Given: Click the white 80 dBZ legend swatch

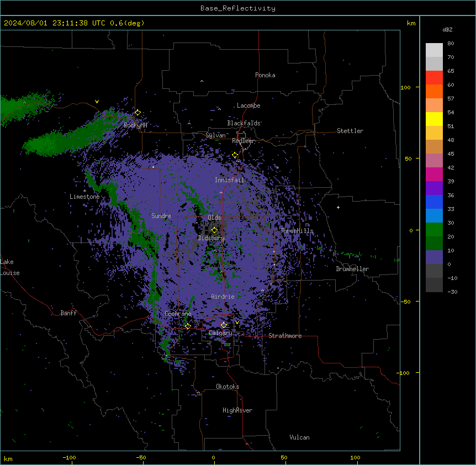Looking at the screenshot, I should pyautogui.click(x=434, y=50).
